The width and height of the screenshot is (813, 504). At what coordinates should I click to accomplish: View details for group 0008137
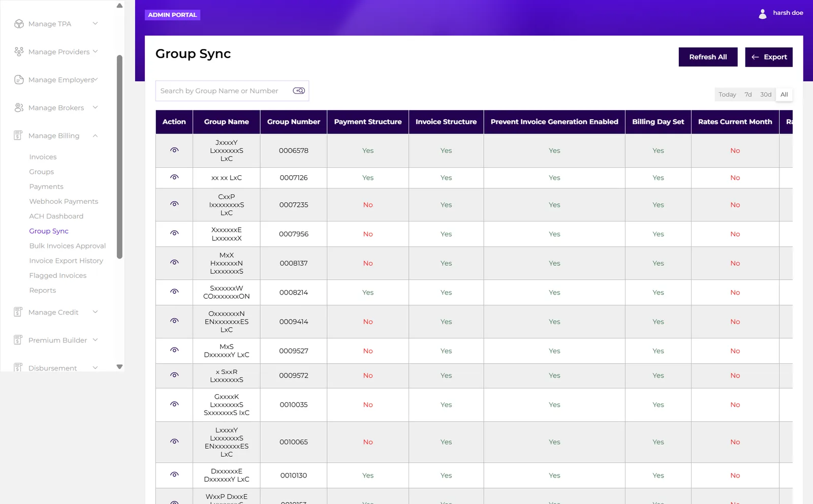[174, 263]
